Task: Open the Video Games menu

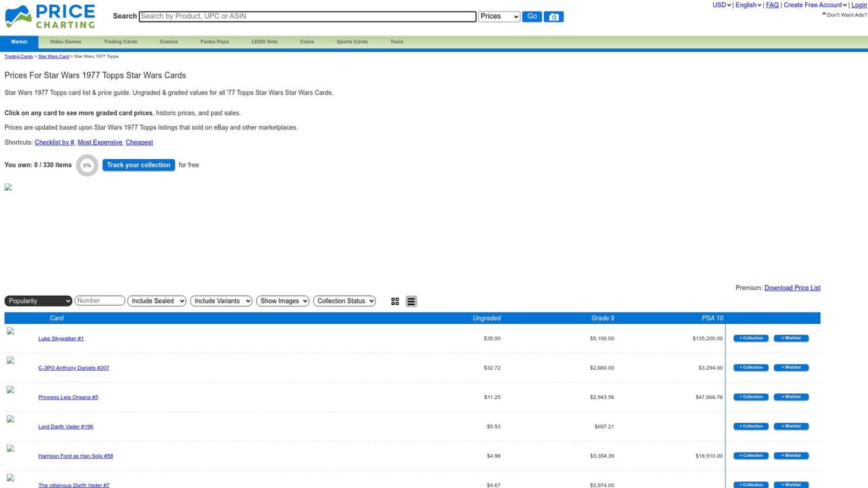Action: tap(65, 42)
